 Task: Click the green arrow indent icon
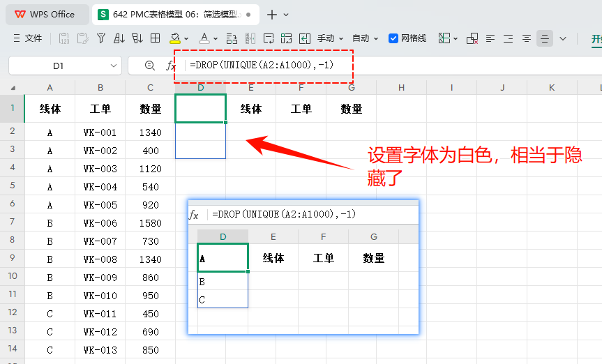pyautogui.click(x=305, y=38)
